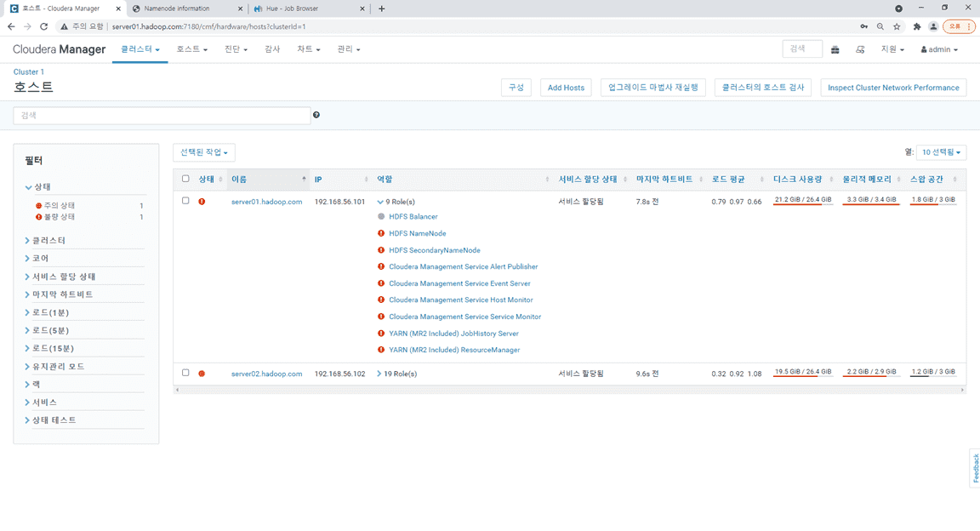Open the 선택된 작업 actions dropdown
Screen dimensions: 980x531
coord(204,152)
